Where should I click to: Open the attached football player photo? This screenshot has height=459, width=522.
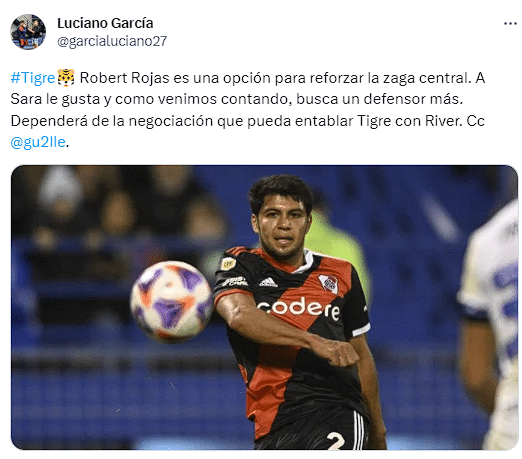pos(264,307)
